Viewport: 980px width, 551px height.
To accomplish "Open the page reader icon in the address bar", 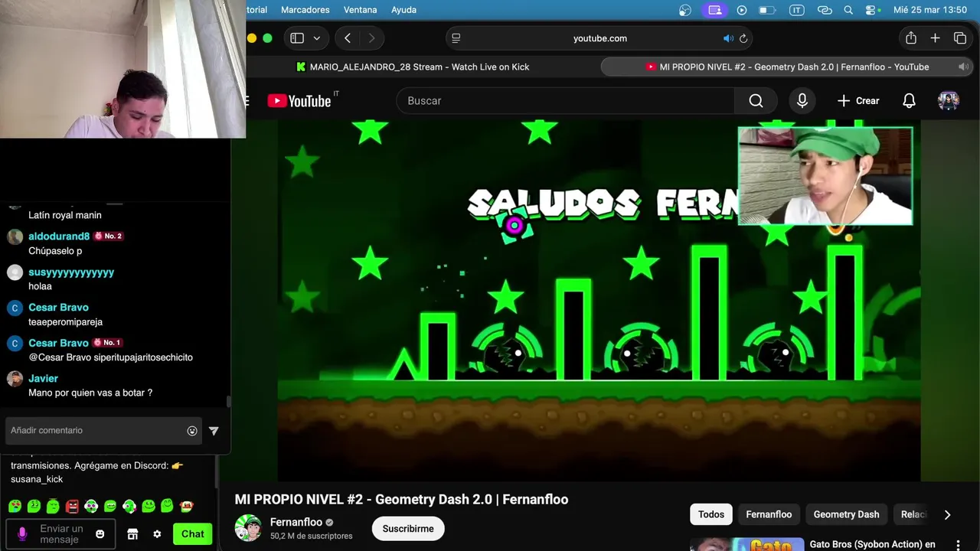I will 456,38.
